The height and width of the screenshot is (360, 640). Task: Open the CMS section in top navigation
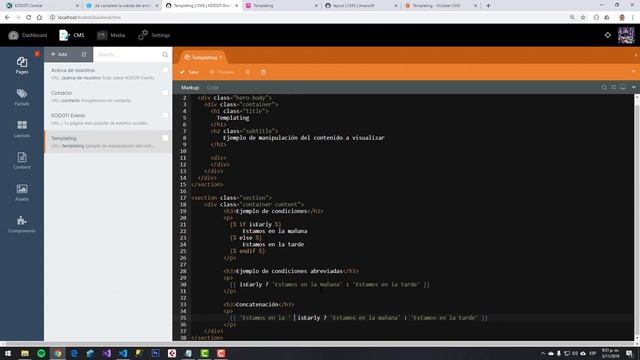(x=72, y=35)
